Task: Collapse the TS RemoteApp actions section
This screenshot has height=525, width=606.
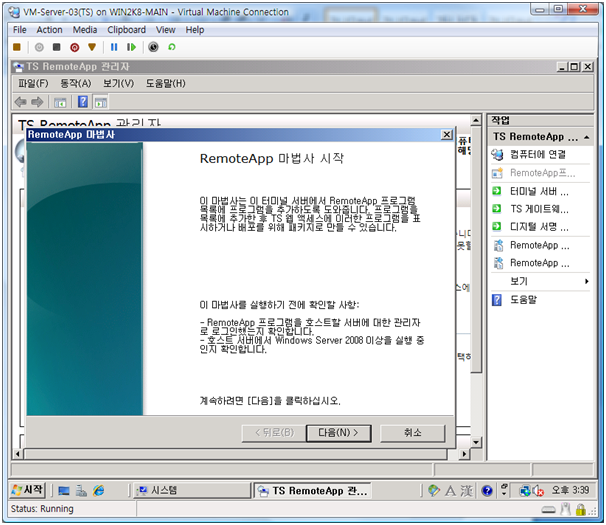Action: (x=587, y=137)
